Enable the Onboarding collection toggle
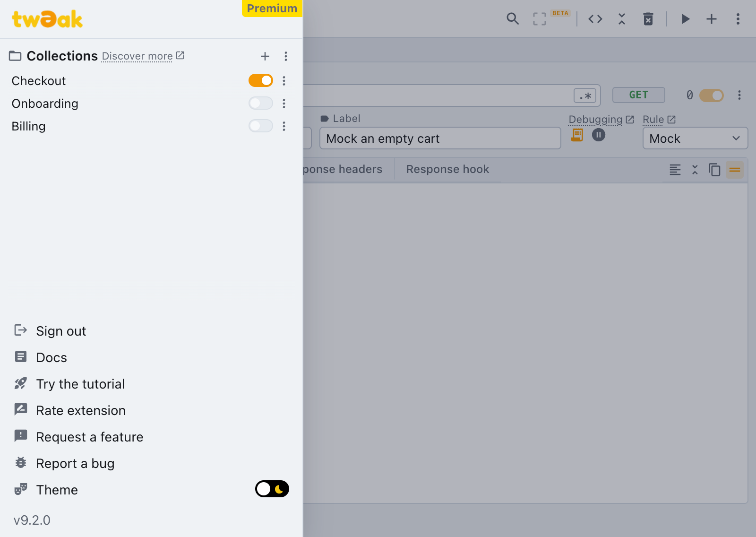The image size is (756, 537). coord(261,103)
